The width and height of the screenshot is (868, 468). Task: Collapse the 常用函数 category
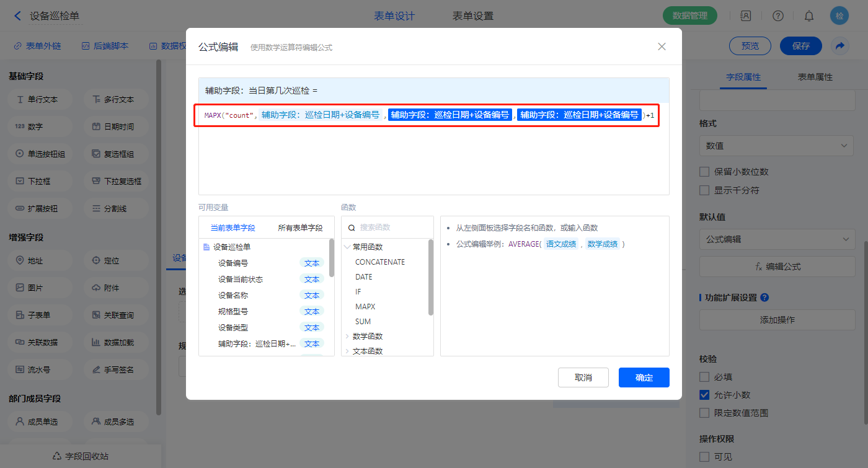pos(347,247)
